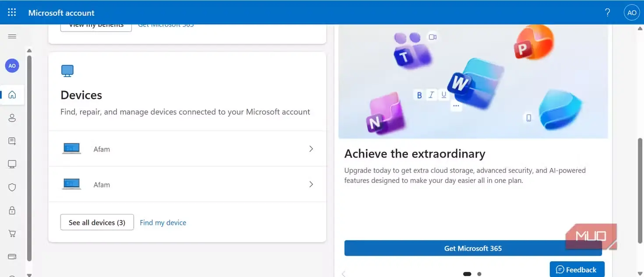Screen dimensions: 644x277
Task: Expand the first Afam device row chevron
Action: pos(311,149)
